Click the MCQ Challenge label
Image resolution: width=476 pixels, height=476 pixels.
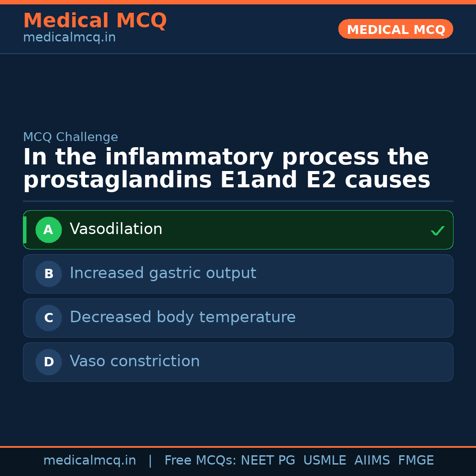point(71,137)
